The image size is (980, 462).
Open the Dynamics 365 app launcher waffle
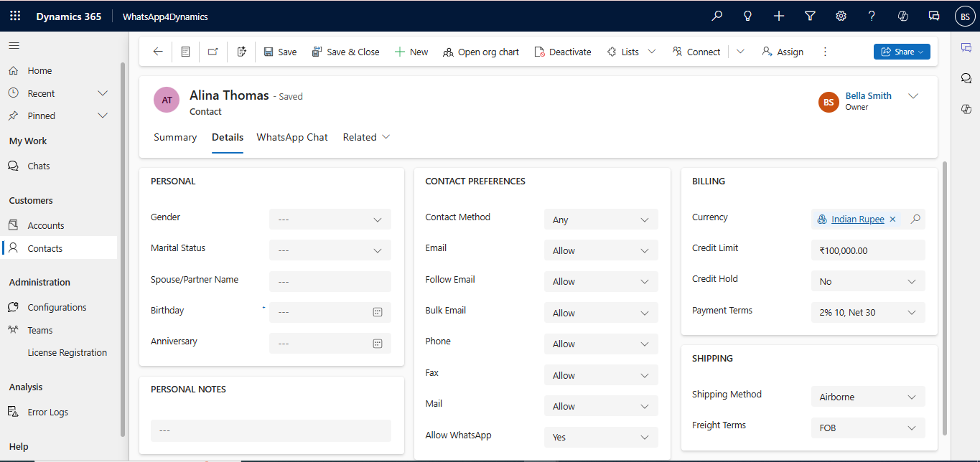point(15,16)
